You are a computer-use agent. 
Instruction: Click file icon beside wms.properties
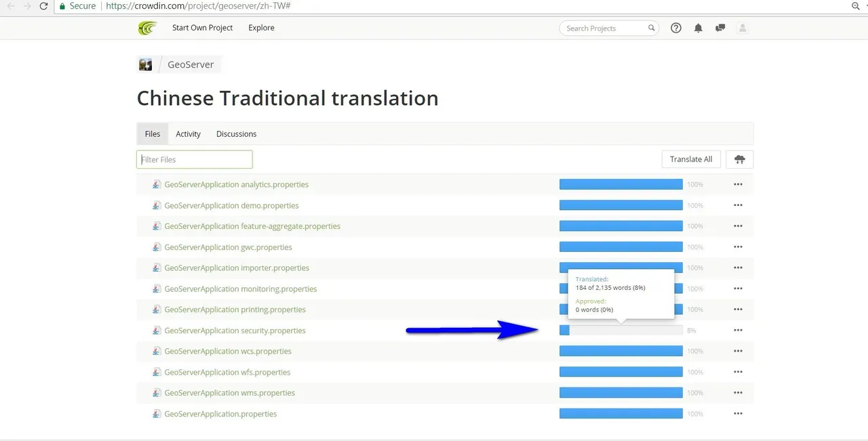tap(157, 393)
